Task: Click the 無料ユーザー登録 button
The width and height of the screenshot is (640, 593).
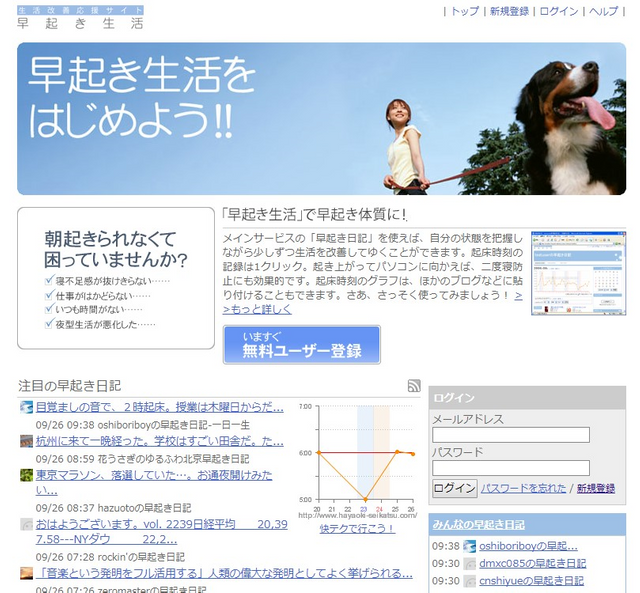Action: [302, 345]
